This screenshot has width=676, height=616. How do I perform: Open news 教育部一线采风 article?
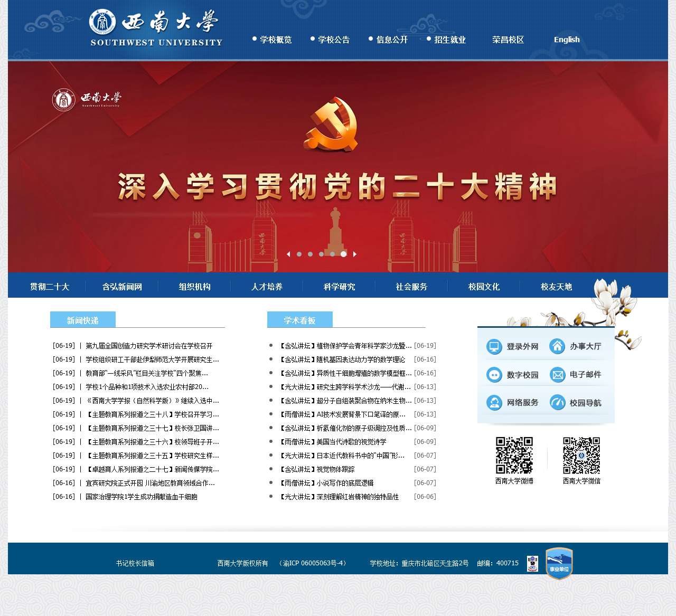(x=147, y=373)
